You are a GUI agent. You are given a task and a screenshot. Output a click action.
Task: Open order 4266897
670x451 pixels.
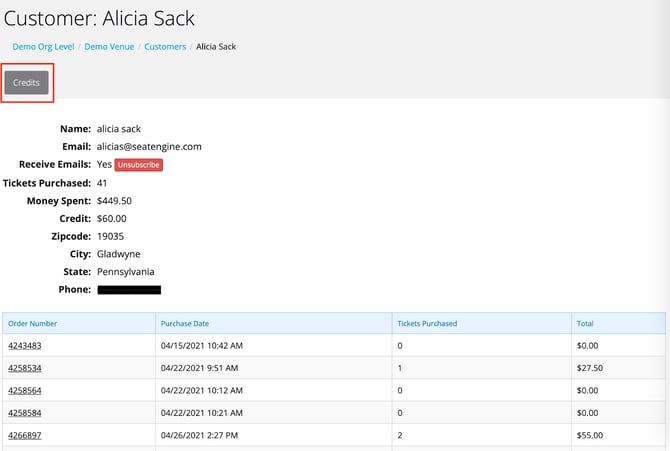tap(24, 435)
